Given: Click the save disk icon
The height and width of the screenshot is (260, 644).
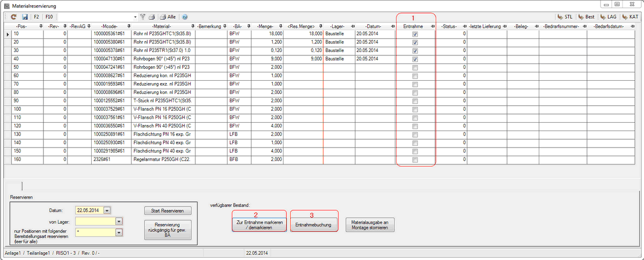Looking at the screenshot, I should tap(24, 17).
